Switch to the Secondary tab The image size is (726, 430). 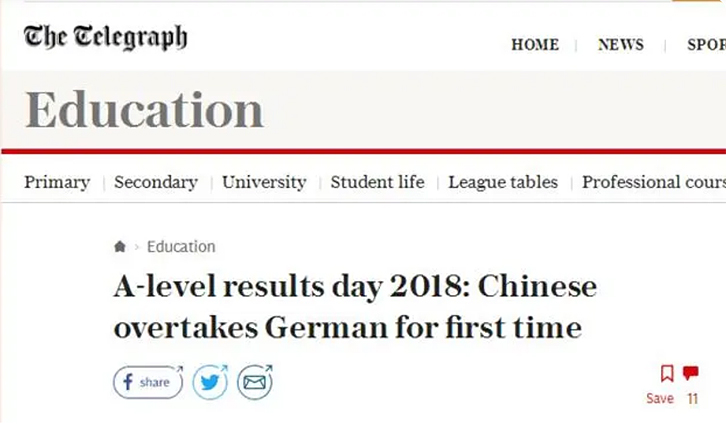(x=156, y=182)
